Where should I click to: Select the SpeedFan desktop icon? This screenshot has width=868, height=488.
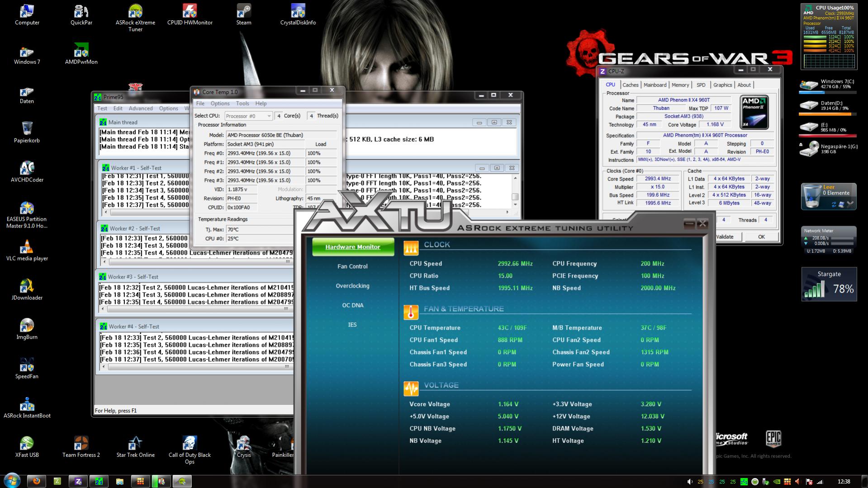(27, 369)
